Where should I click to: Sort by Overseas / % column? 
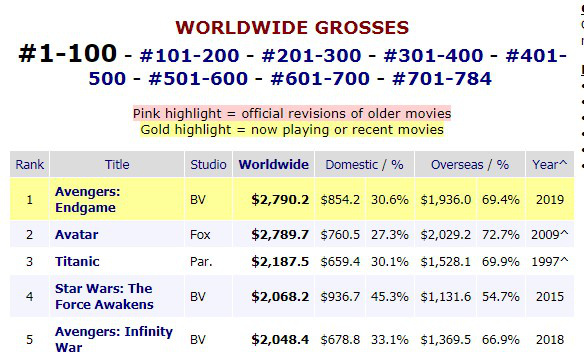(x=470, y=165)
